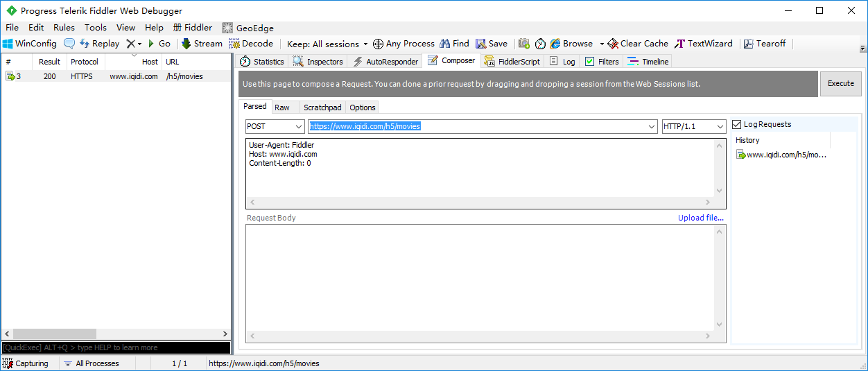
Task: Click the request headers text box
Action: [480, 169]
